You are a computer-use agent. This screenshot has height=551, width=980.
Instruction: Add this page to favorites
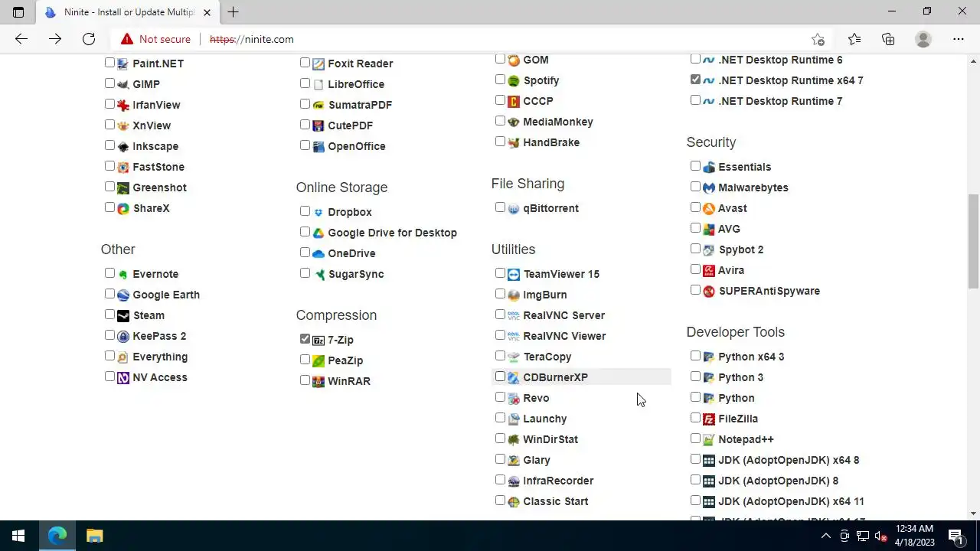pyautogui.click(x=818, y=39)
